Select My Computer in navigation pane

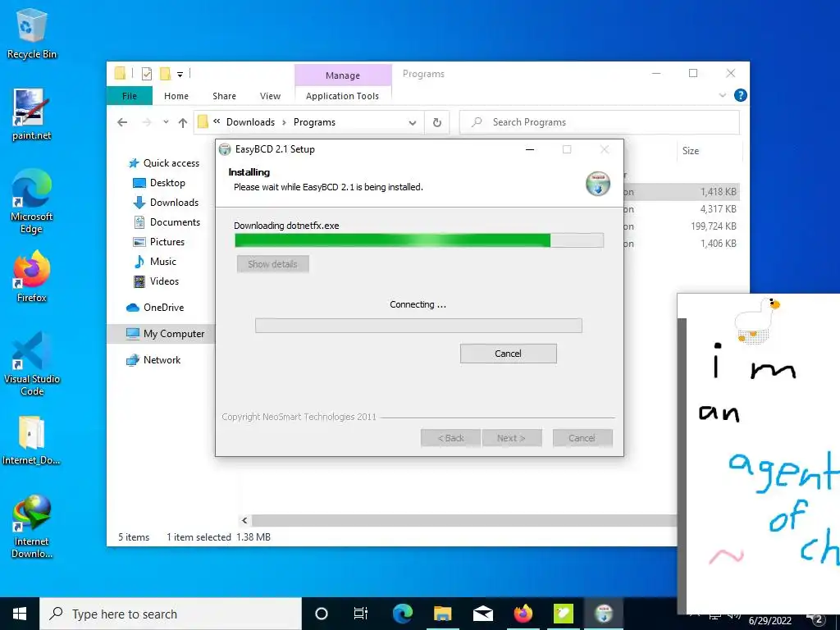click(x=161, y=334)
